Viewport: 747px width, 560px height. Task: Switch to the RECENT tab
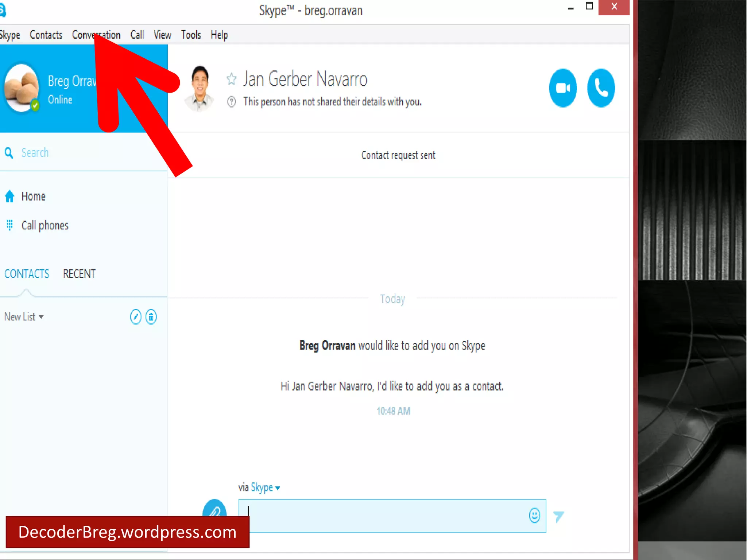79,274
